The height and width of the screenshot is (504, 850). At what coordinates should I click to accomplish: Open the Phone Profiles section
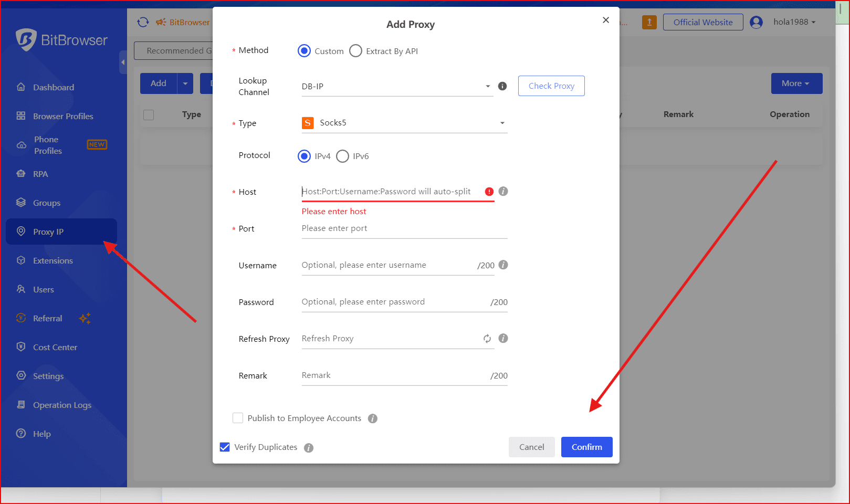[47, 145]
